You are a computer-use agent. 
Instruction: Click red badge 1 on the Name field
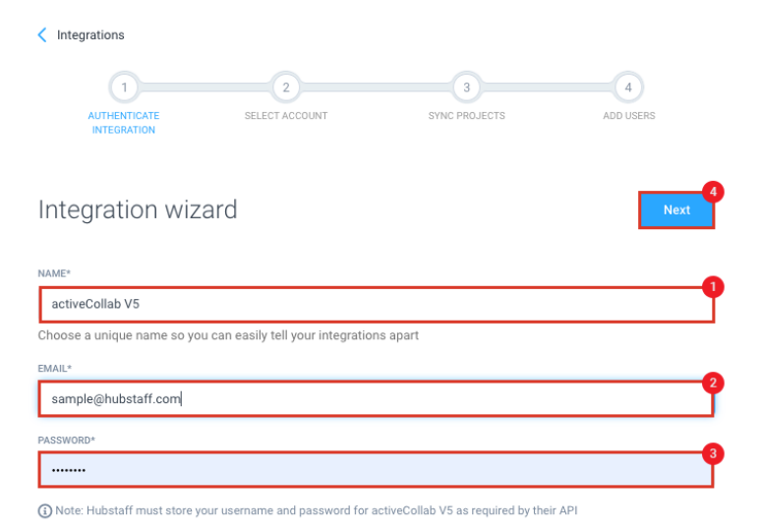point(714,287)
